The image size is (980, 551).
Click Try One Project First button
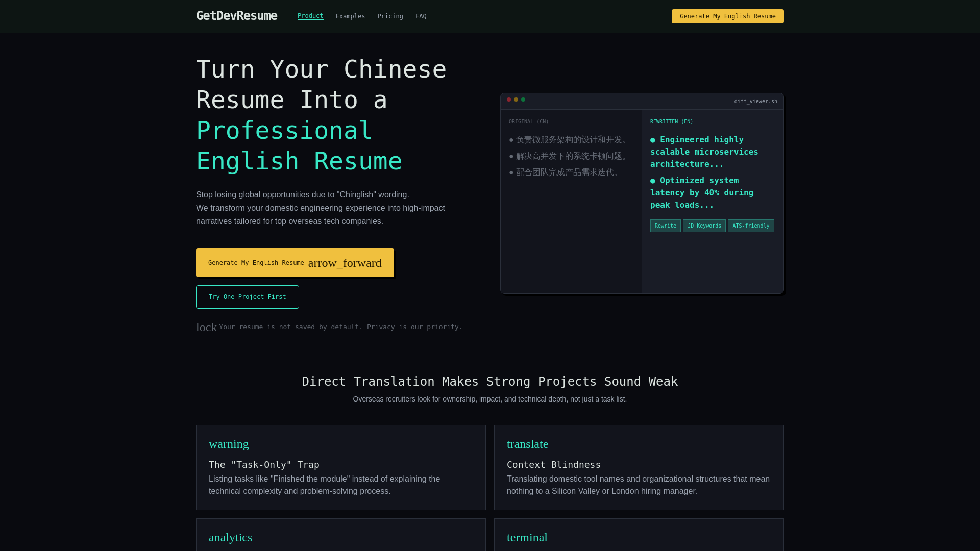coord(248,297)
